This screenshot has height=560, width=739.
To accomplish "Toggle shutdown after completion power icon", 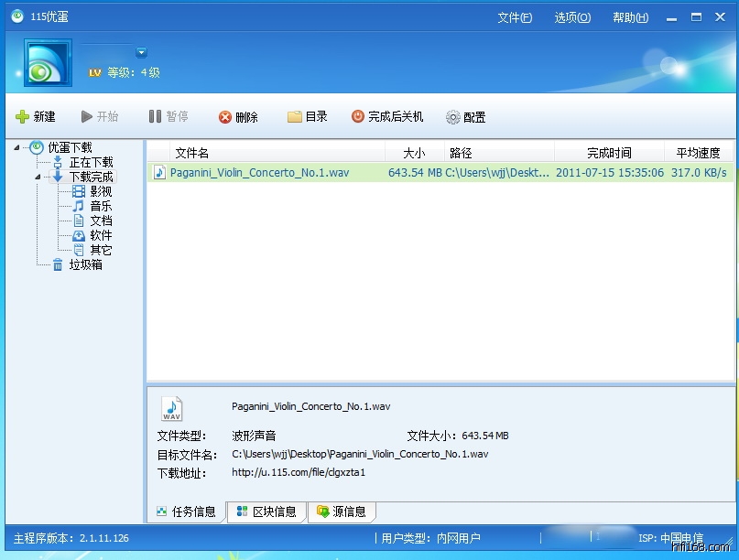I will pyautogui.click(x=358, y=117).
